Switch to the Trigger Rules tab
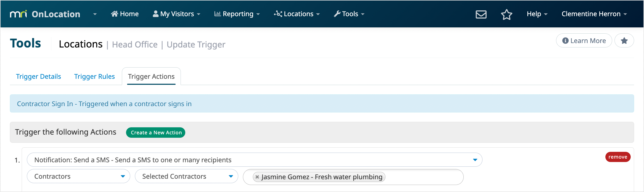Screen dimensions: 644x192 (94, 76)
